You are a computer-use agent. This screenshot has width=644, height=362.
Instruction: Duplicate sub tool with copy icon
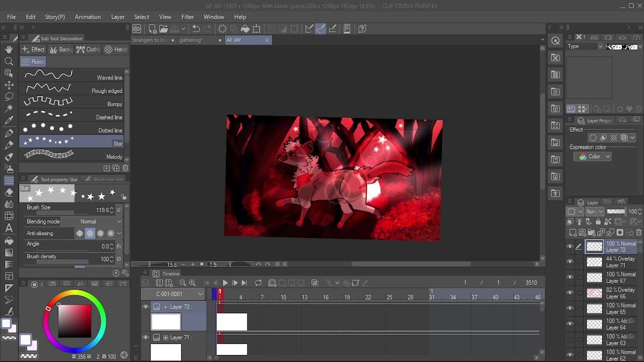(116, 168)
